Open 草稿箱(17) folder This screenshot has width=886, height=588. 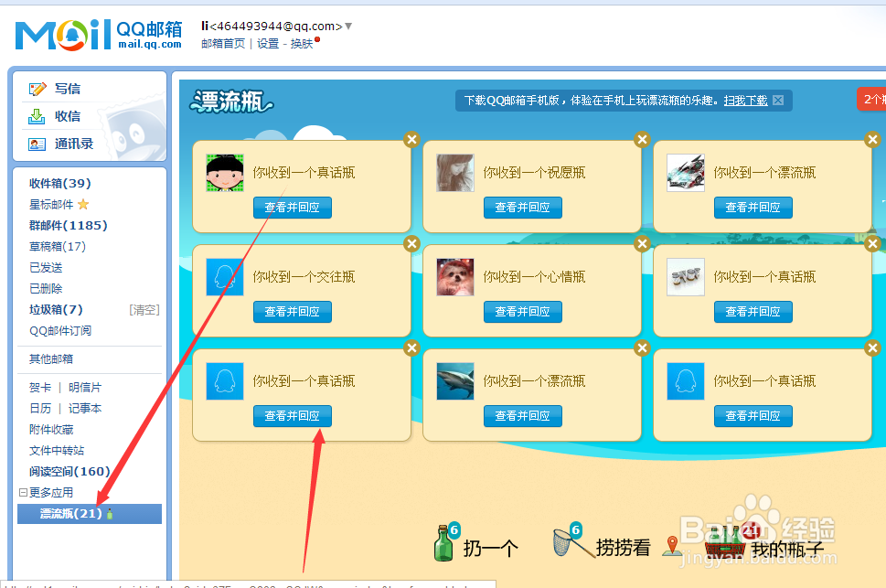pos(57,247)
